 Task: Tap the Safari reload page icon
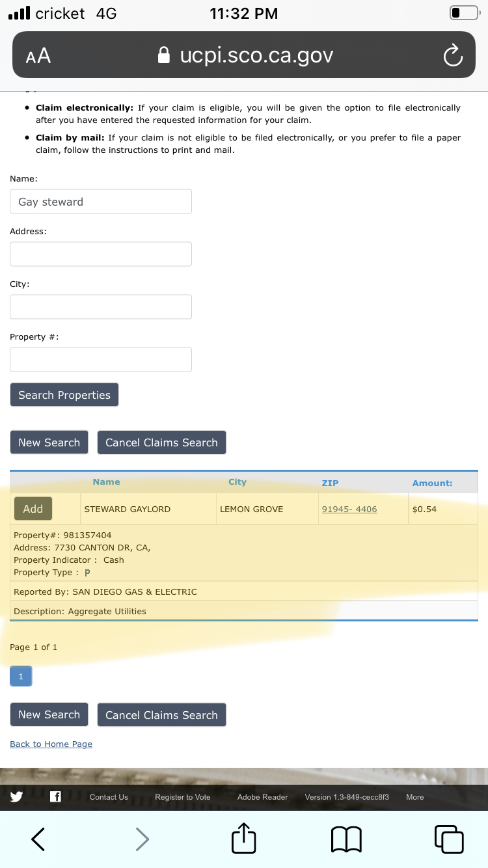[x=453, y=56]
